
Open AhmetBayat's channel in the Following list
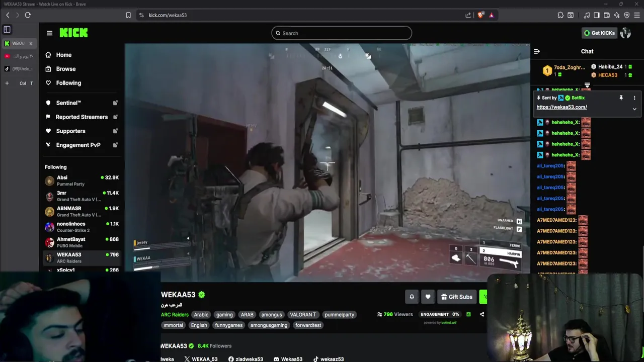click(82, 242)
